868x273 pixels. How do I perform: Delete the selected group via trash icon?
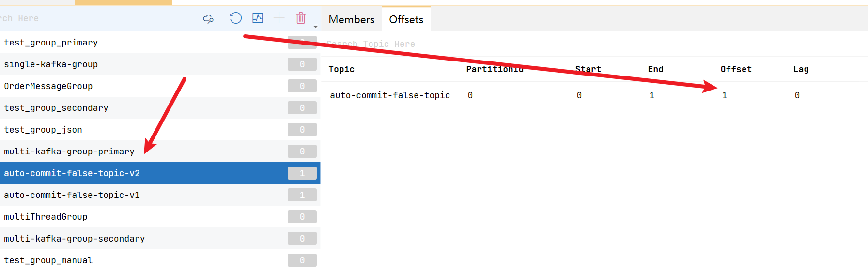[301, 18]
